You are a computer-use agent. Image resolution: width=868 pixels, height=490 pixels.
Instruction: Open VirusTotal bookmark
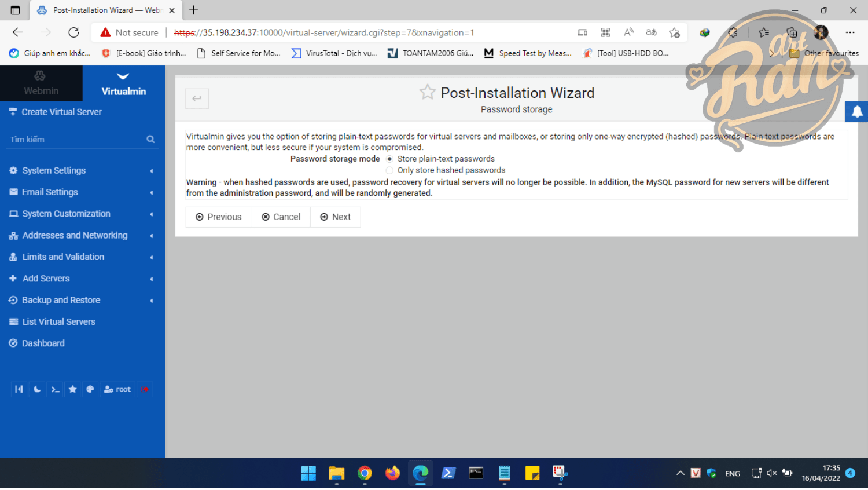click(334, 53)
